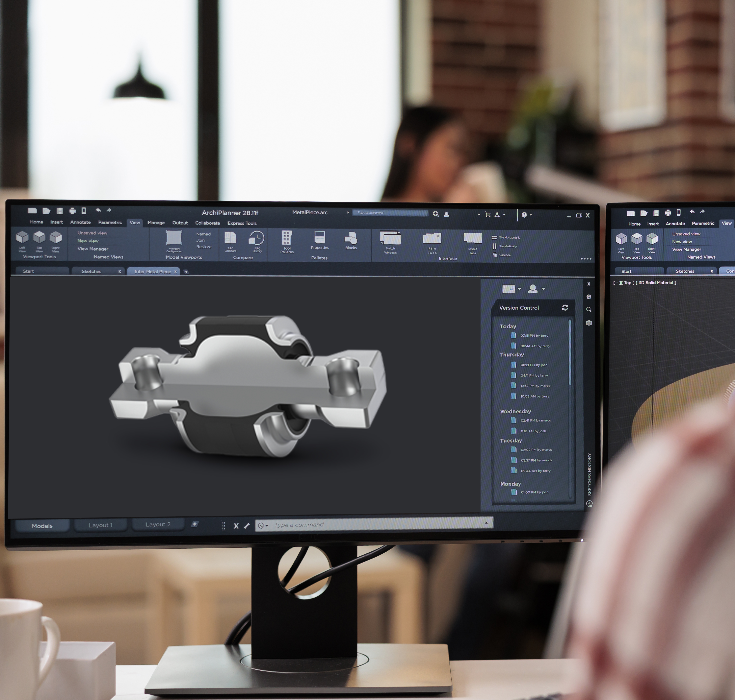
Task: Click the Sketches History clock icon
Action: [590, 504]
